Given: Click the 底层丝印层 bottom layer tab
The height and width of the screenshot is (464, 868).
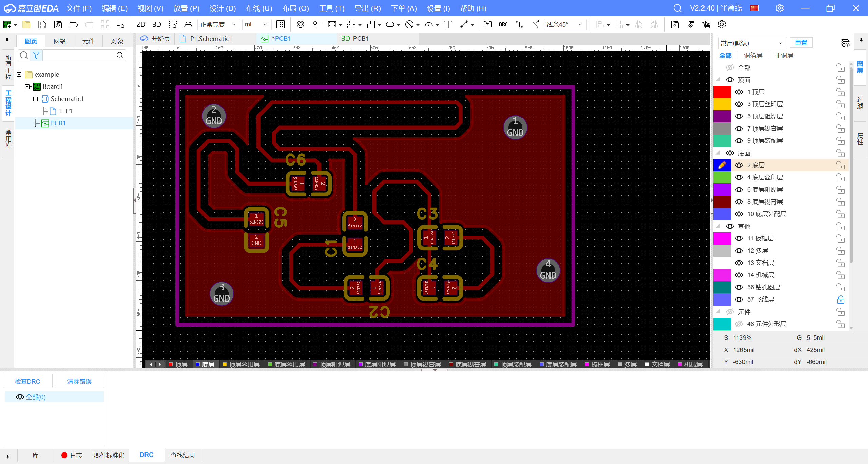Looking at the screenshot, I should [x=287, y=364].
